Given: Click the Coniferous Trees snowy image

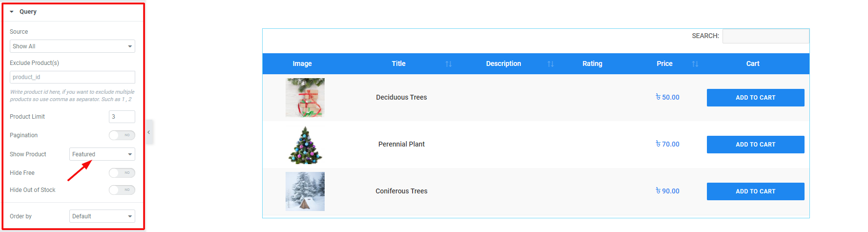Looking at the screenshot, I should [x=305, y=191].
